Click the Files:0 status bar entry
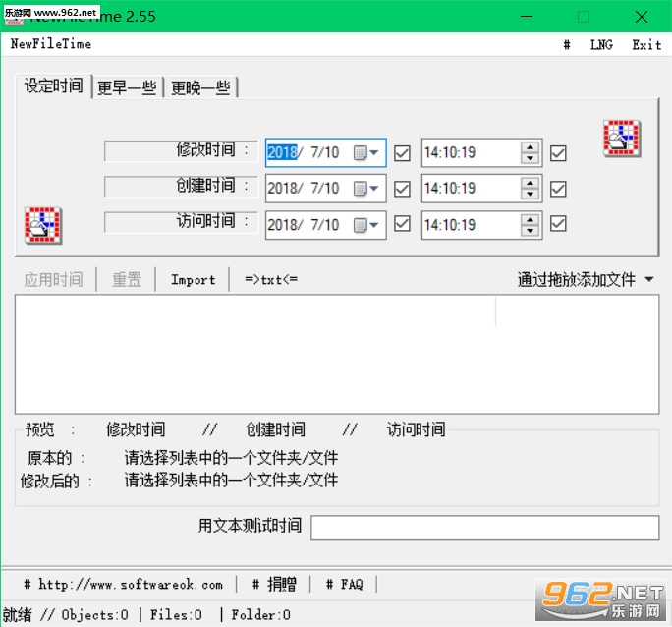This screenshot has height=627, width=672. point(176,615)
